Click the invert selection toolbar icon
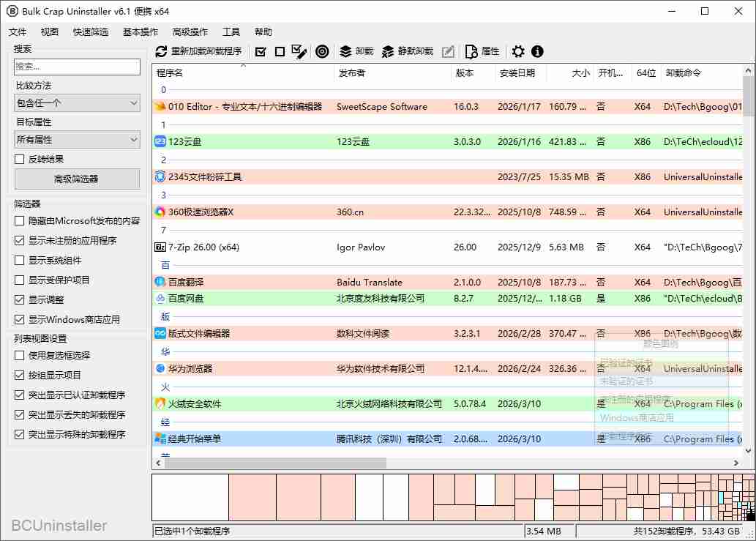Viewport: 756px width, 541px height. pos(299,51)
